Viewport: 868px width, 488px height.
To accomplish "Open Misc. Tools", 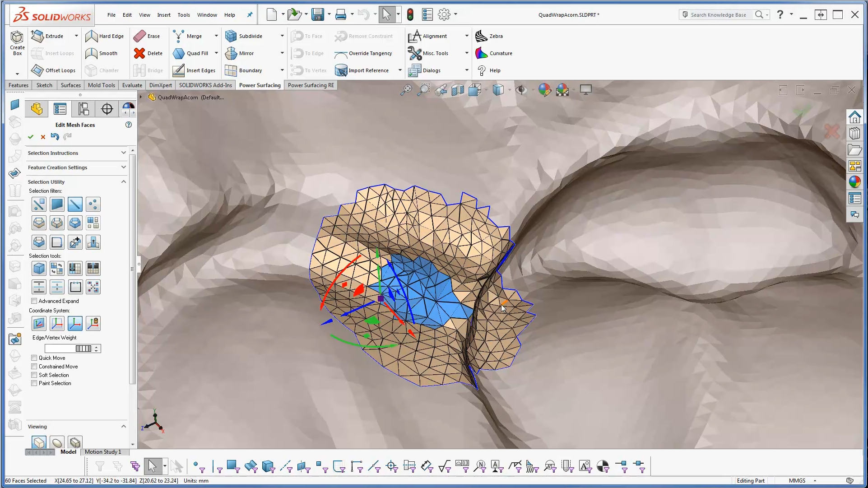I will (428, 53).
